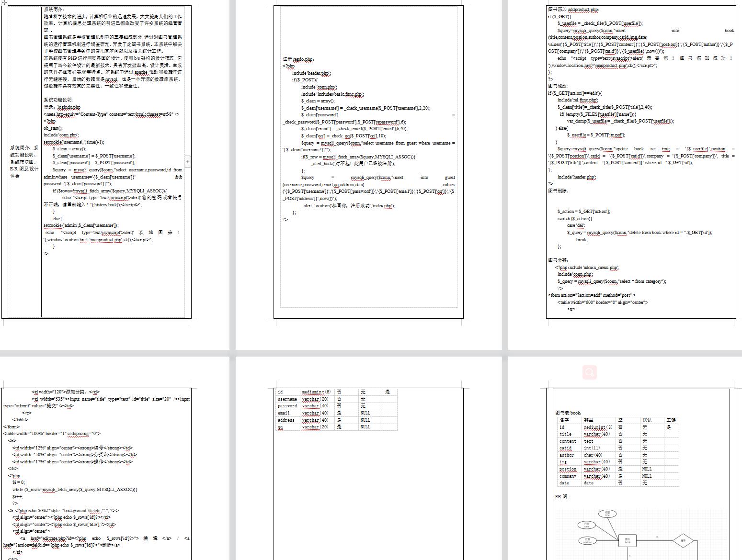The height and width of the screenshot is (560, 742).
Task: Click the 图书表 book heading
Action: pyautogui.click(x=569, y=413)
